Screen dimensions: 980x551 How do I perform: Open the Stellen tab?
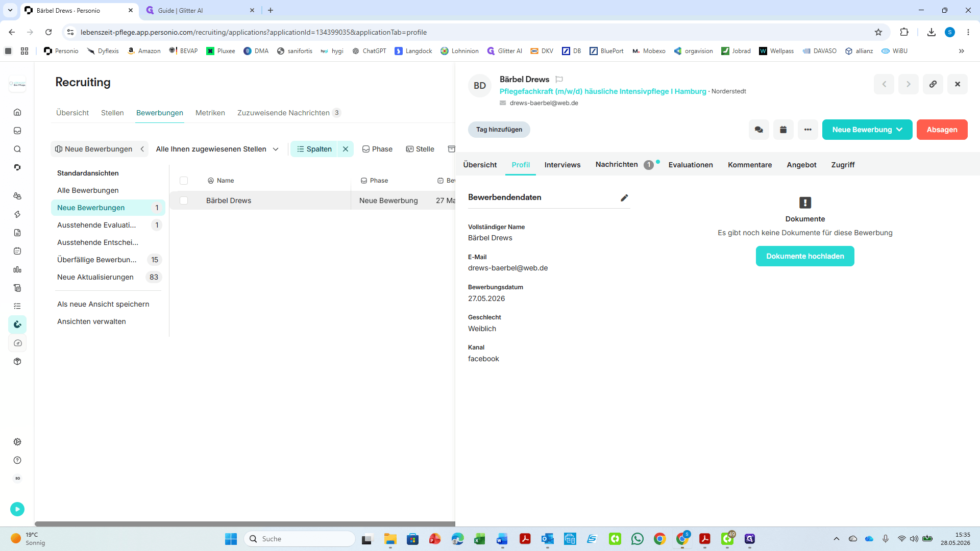112,113
